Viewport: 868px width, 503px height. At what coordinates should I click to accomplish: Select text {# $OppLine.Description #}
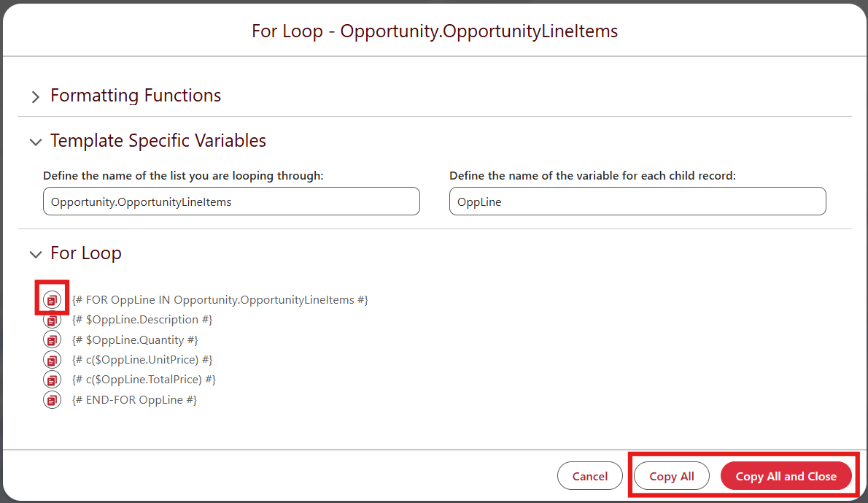pyautogui.click(x=142, y=320)
